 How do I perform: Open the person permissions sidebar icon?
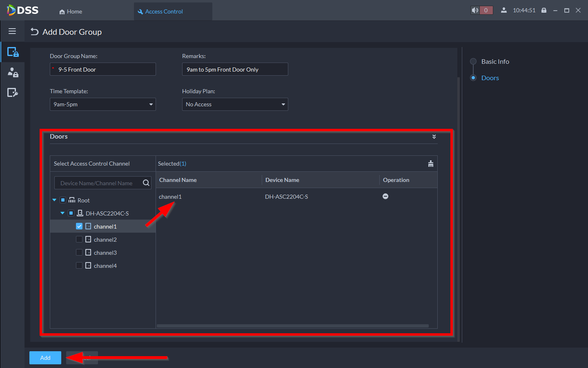click(x=13, y=72)
